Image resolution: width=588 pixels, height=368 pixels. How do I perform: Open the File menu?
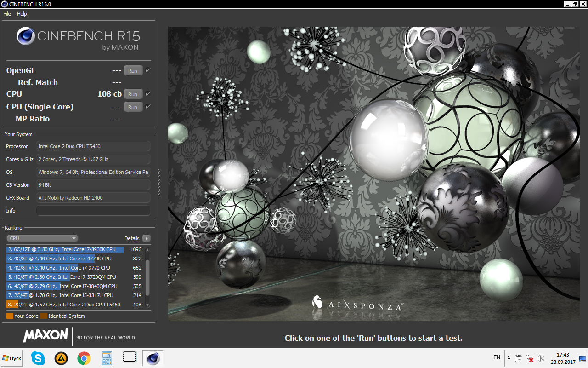(x=7, y=14)
